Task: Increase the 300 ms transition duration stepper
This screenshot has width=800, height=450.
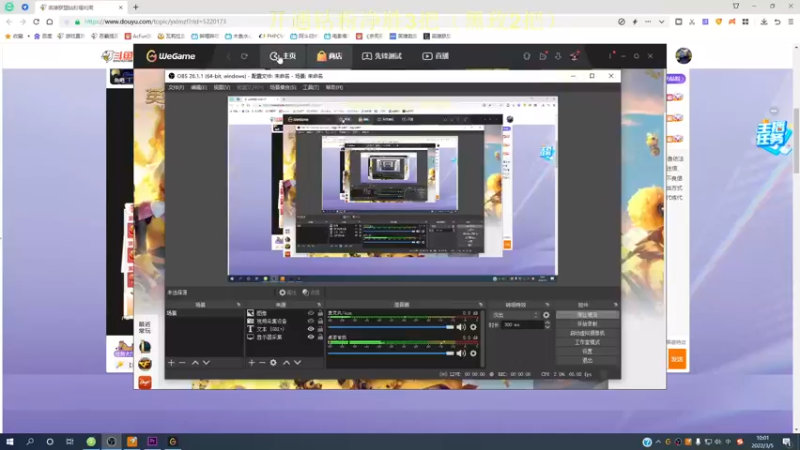Action: (547, 322)
